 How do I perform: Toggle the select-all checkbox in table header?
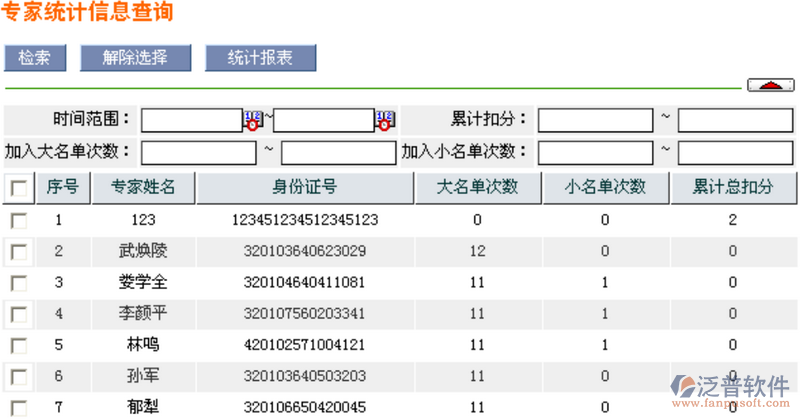tap(18, 188)
